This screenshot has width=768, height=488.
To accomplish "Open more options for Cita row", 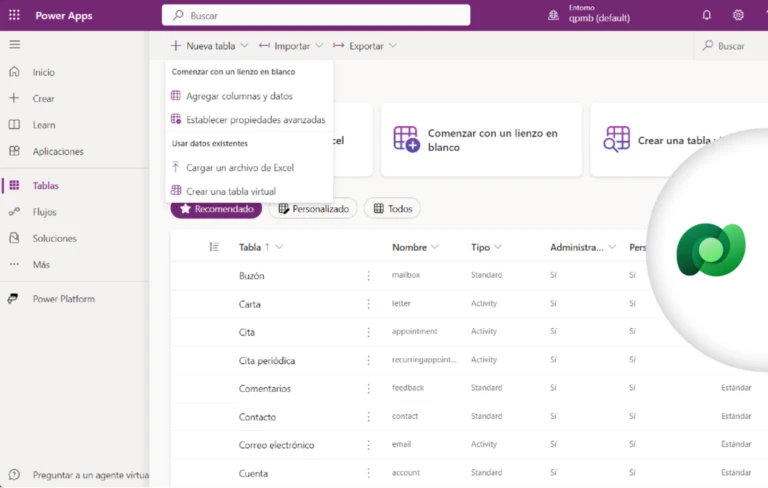I will [x=368, y=332].
